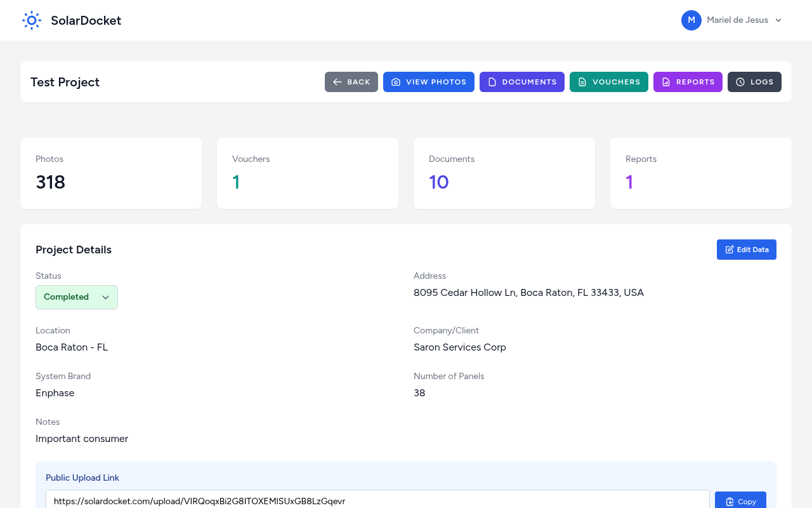The width and height of the screenshot is (812, 508).
Task: Click the camera icon on View Photos
Action: click(395, 82)
